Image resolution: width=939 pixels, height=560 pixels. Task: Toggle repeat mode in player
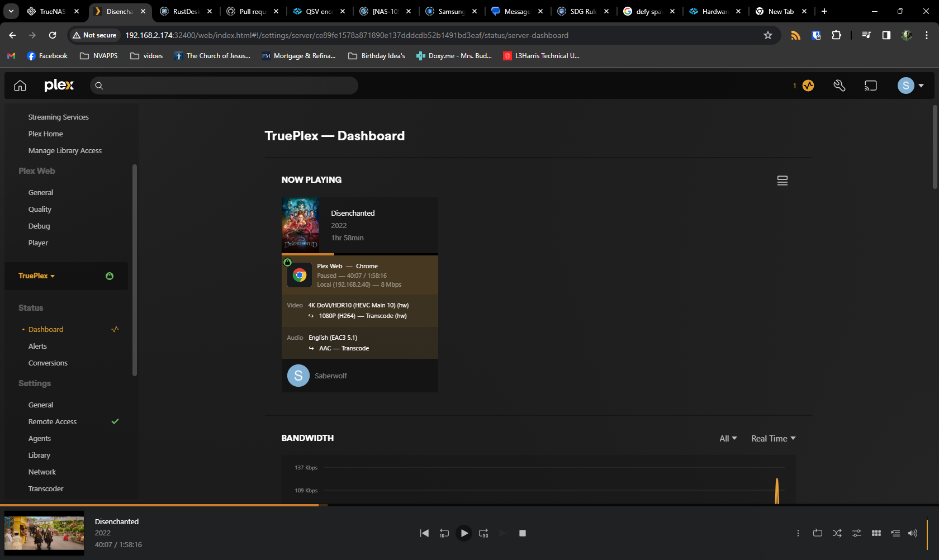tap(817, 533)
